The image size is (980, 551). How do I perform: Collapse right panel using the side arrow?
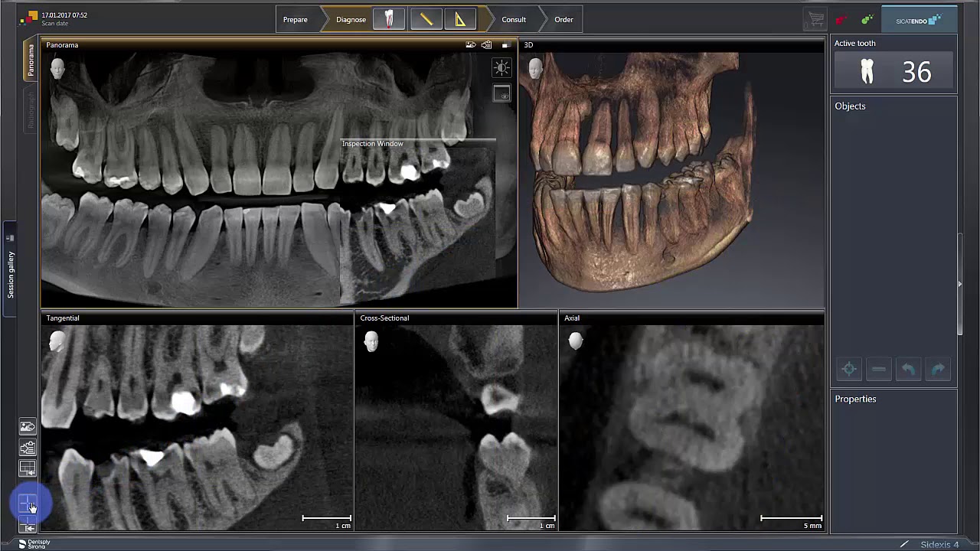[x=960, y=284]
